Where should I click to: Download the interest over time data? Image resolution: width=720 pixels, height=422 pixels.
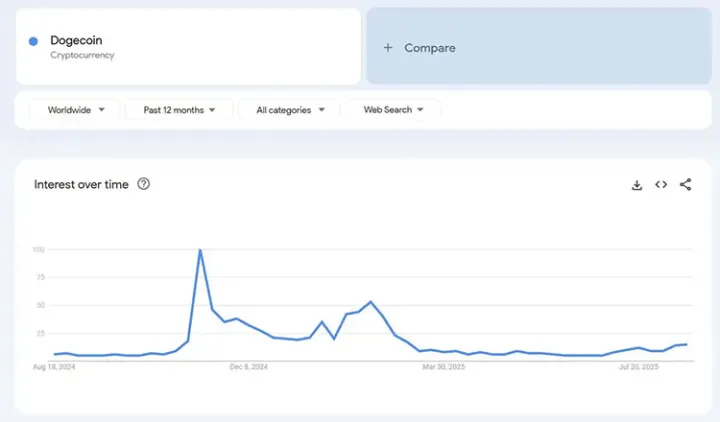pyautogui.click(x=637, y=185)
